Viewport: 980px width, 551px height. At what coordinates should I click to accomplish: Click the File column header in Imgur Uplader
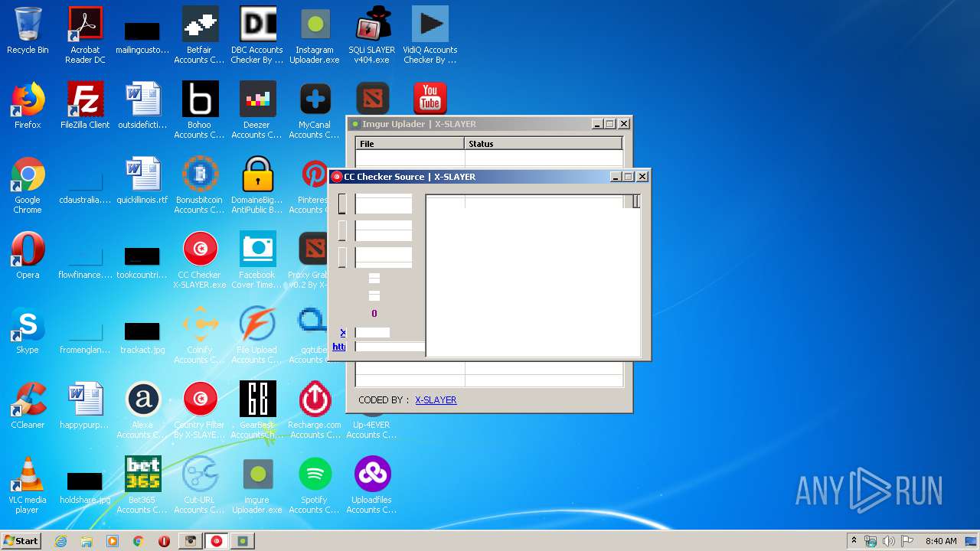pyautogui.click(x=410, y=143)
